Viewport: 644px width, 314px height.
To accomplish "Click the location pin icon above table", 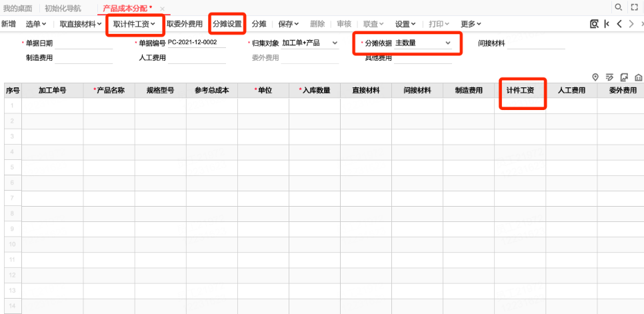I will tap(595, 77).
